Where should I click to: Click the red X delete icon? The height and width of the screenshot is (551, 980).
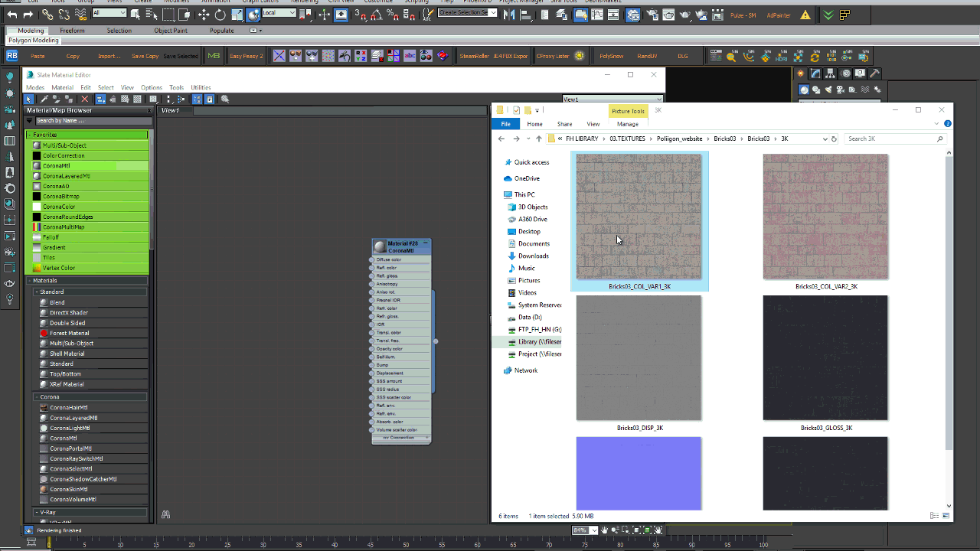[85, 99]
